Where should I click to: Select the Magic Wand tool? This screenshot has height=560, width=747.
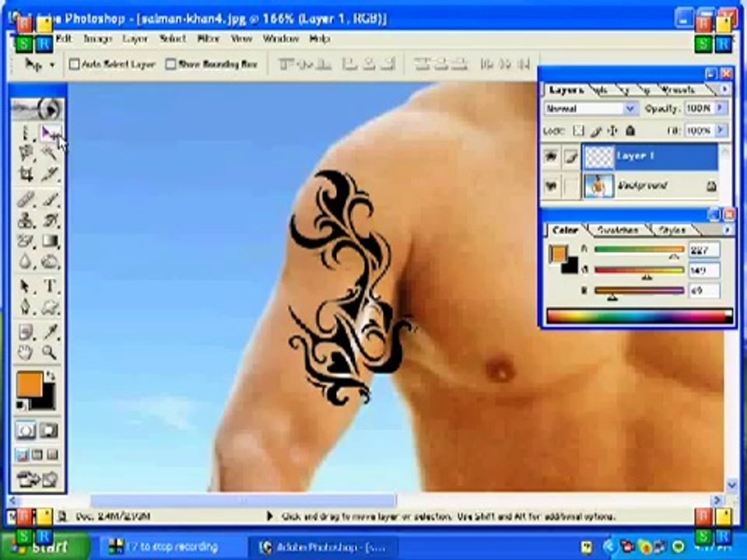(50, 153)
